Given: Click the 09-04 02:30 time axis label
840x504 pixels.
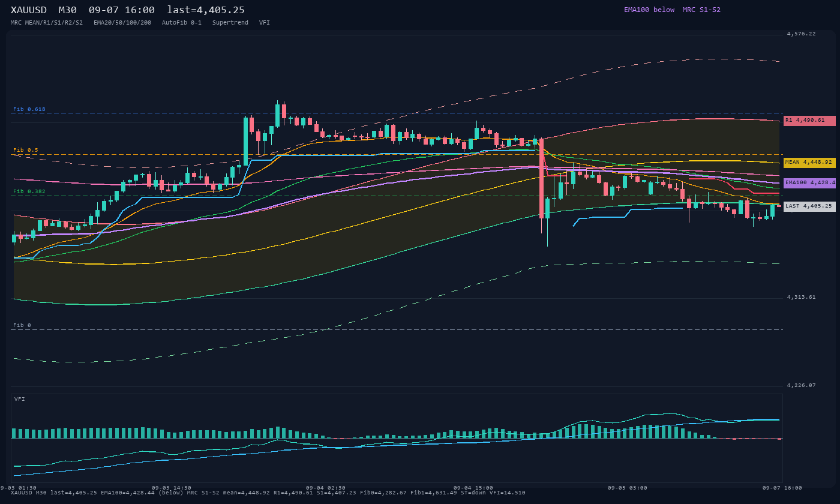Looking at the screenshot, I should pos(326,488).
